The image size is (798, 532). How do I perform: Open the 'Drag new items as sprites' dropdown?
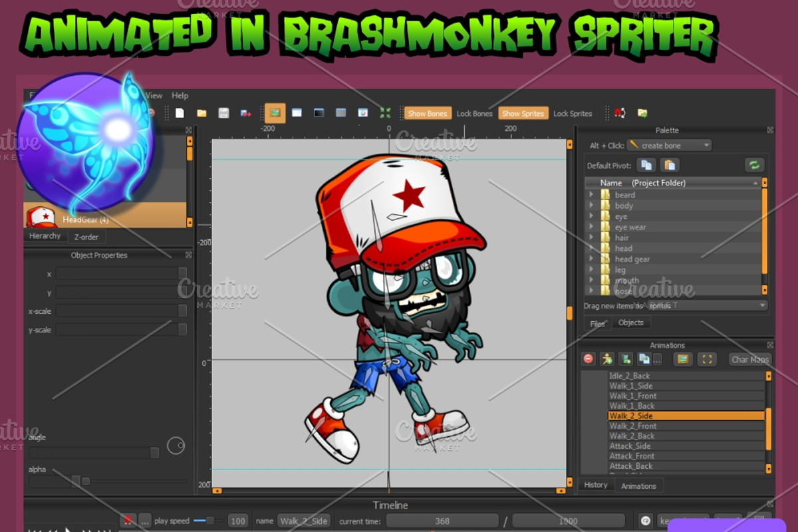pyautogui.click(x=706, y=305)
